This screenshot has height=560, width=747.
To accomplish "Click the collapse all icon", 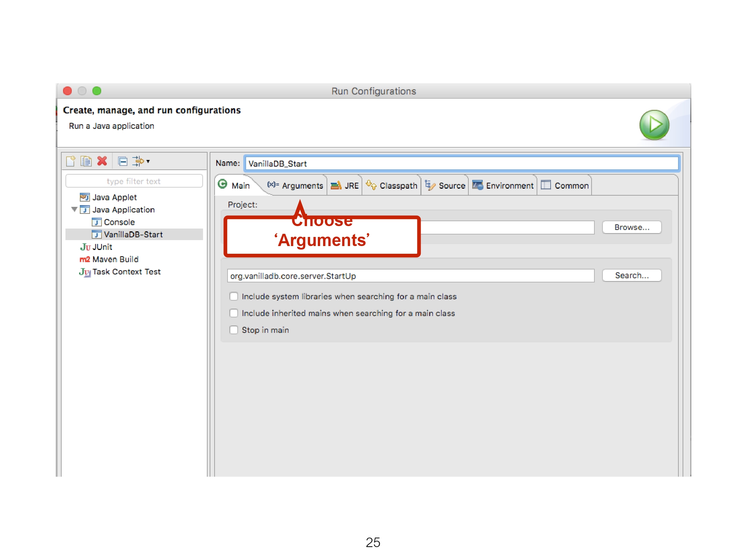I will (123, 161).
